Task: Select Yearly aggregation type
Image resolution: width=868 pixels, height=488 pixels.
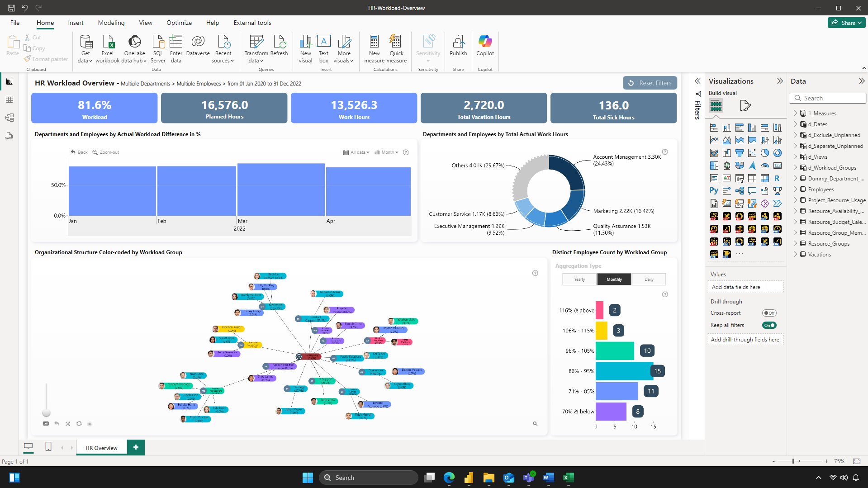Action: click(579, 280)
